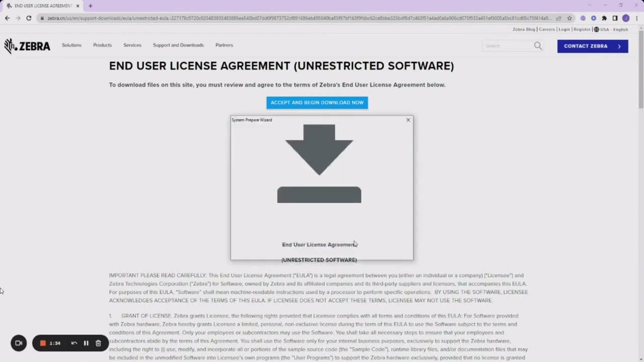Click the globe icon beside USA - English
The height and width of the screenshot is (362, 644).
[597, 29]
